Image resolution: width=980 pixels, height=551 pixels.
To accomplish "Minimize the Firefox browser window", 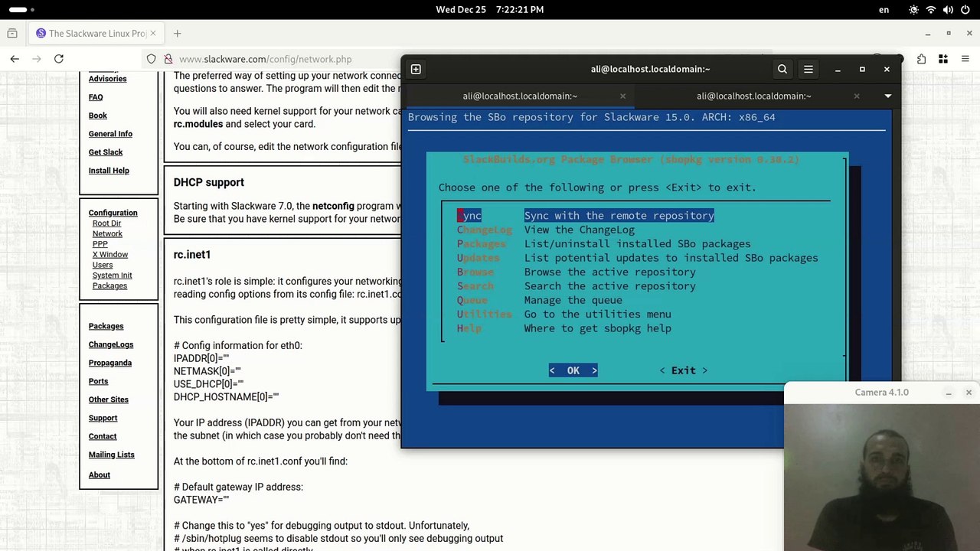I will click(x=928, y=34).
